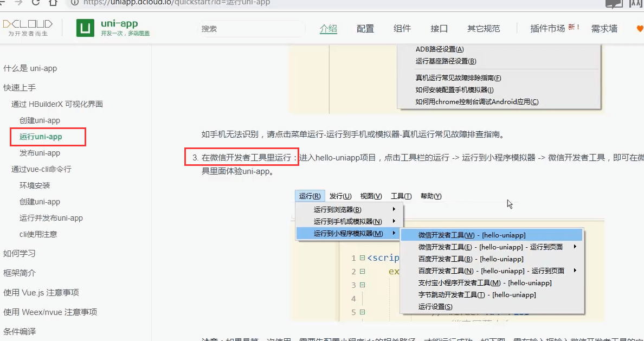
Task: Click the 搜索 search box
Action: 252,29
